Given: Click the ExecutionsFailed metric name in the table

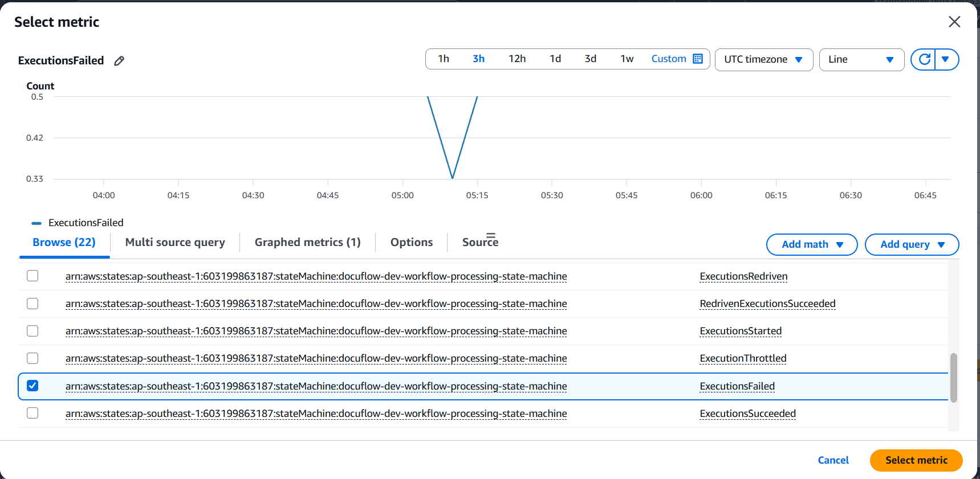Looking at the screenshot, I should (x=737, y=386).
